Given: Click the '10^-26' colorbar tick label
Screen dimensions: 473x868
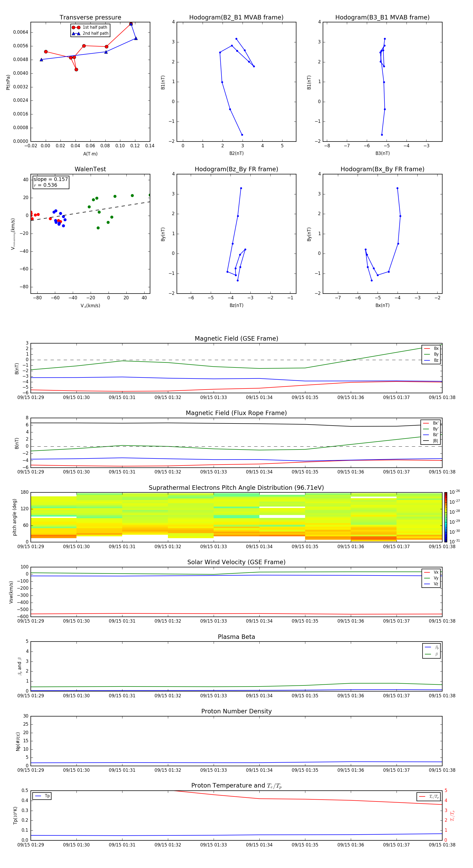Looking at the screenshot, I should point(455,492).
